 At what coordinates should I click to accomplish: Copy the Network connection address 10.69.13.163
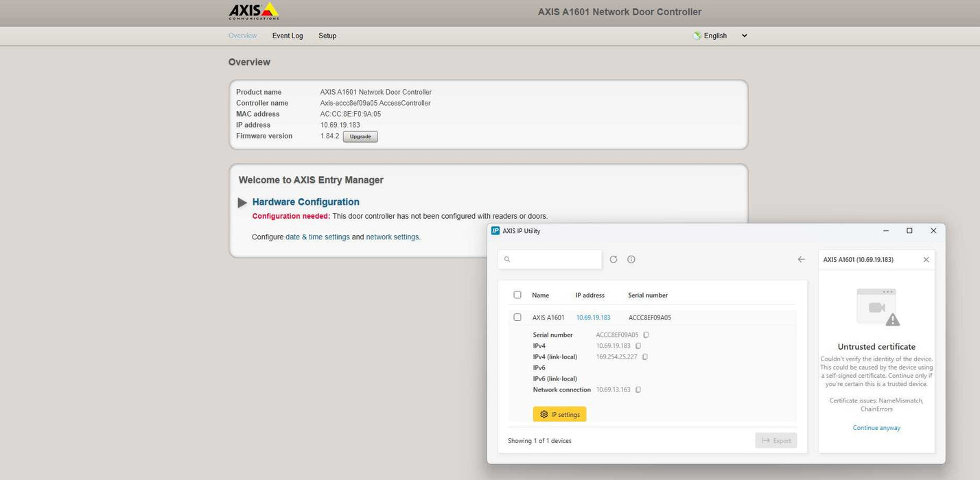(x=638, y=390)
